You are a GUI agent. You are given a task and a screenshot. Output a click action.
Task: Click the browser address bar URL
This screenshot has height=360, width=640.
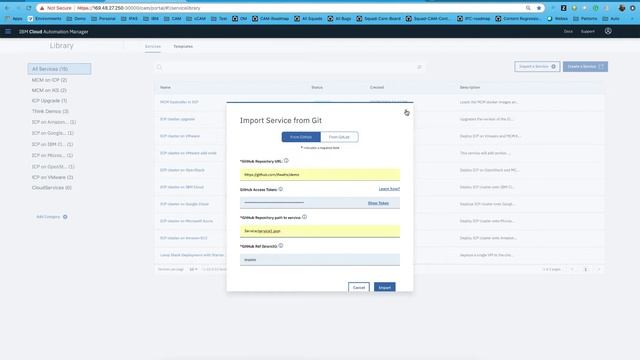[139, 8]
